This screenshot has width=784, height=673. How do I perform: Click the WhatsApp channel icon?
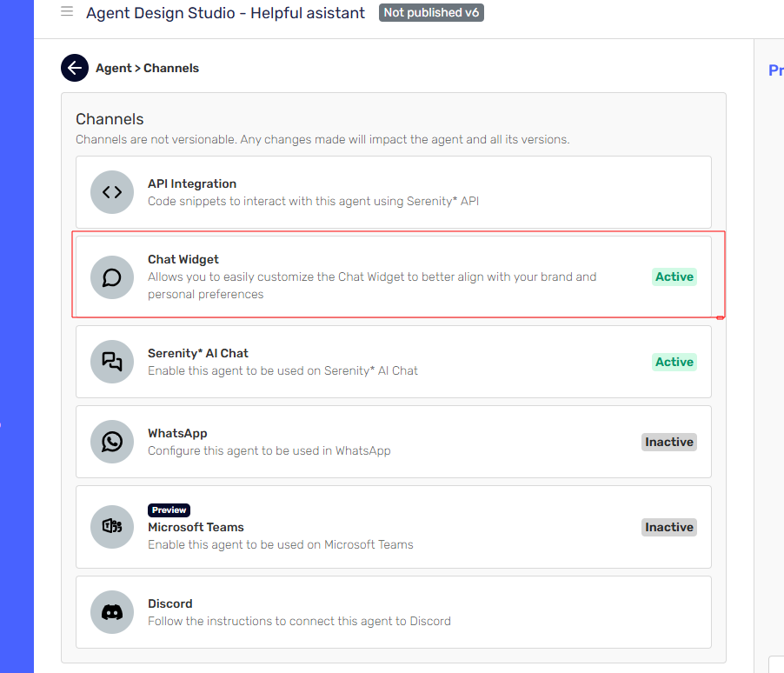(112, 442)
